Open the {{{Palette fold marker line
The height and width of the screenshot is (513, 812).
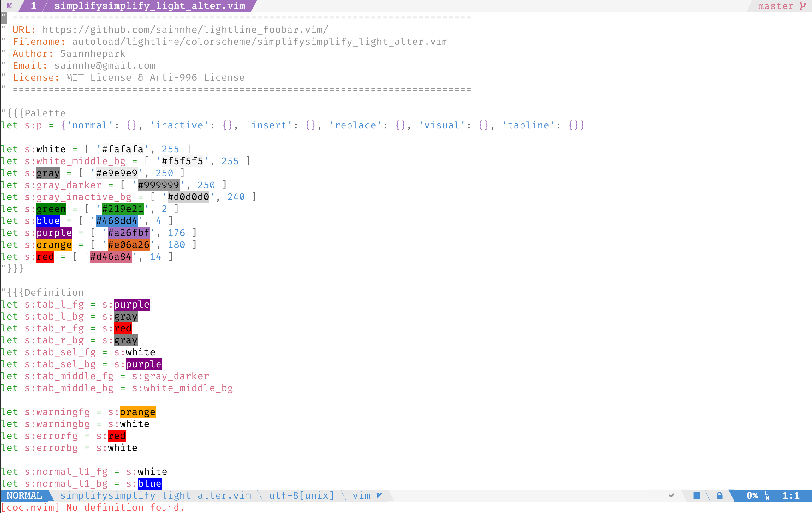click(34, 113)
